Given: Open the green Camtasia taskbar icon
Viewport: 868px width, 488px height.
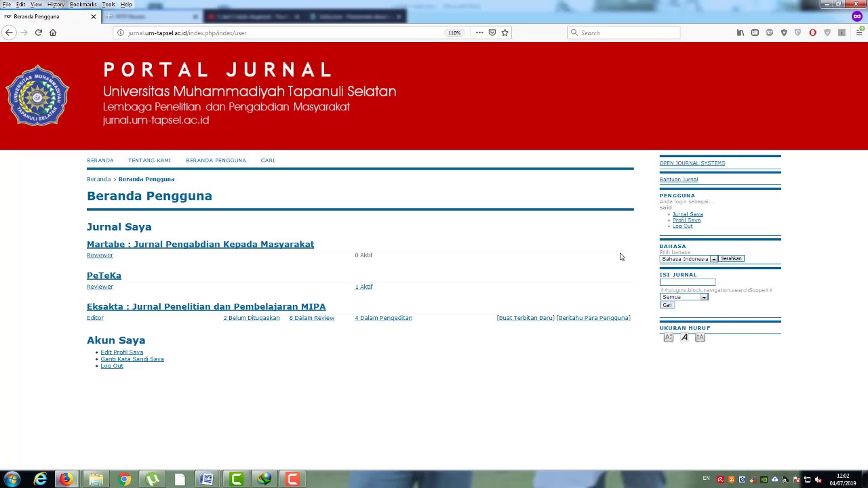Looking at the screenshot, I should tap(236, 479).
